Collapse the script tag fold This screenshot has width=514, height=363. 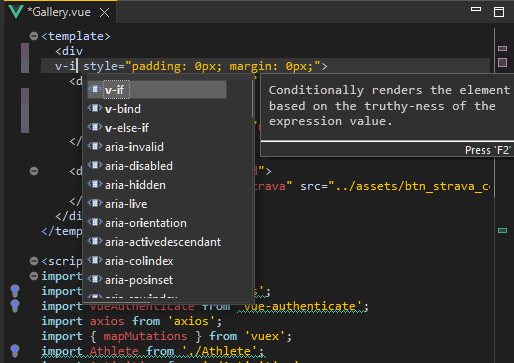[34, 261]
